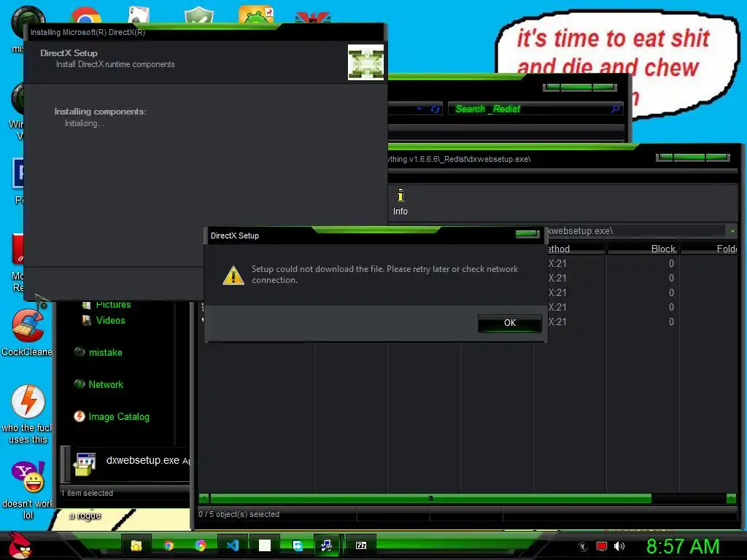Click the white square taskbar icon
The image size is (747, 560).
(265, 545)
